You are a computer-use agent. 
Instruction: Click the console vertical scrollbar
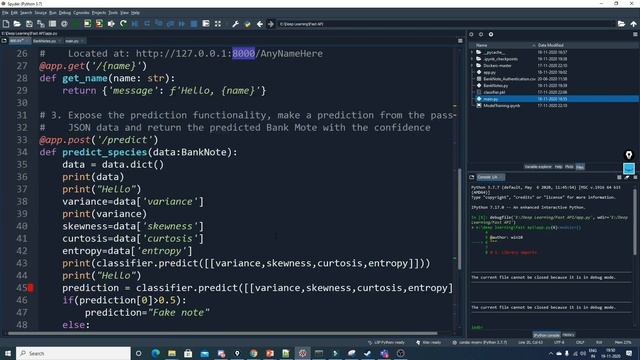635,222
